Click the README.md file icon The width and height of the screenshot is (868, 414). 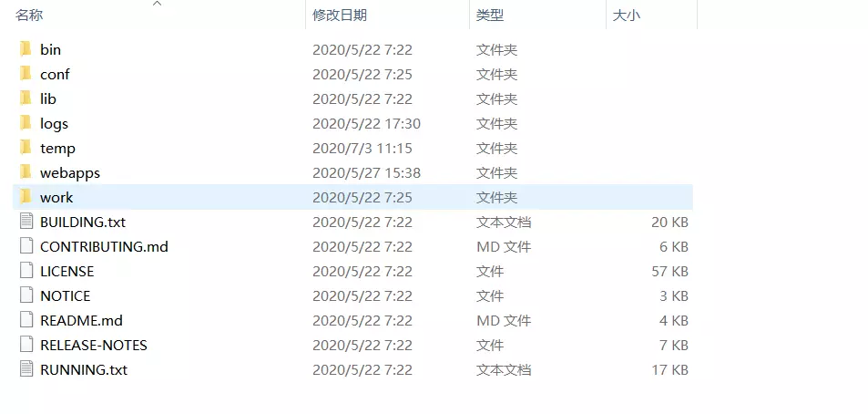click(26, 320)
